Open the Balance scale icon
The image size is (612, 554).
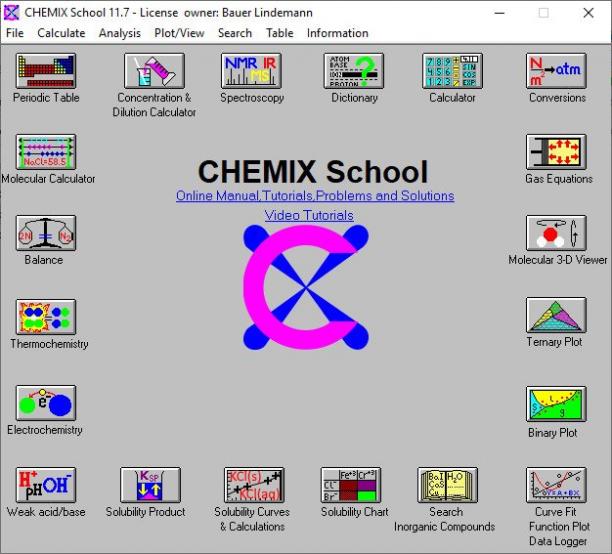46,233
